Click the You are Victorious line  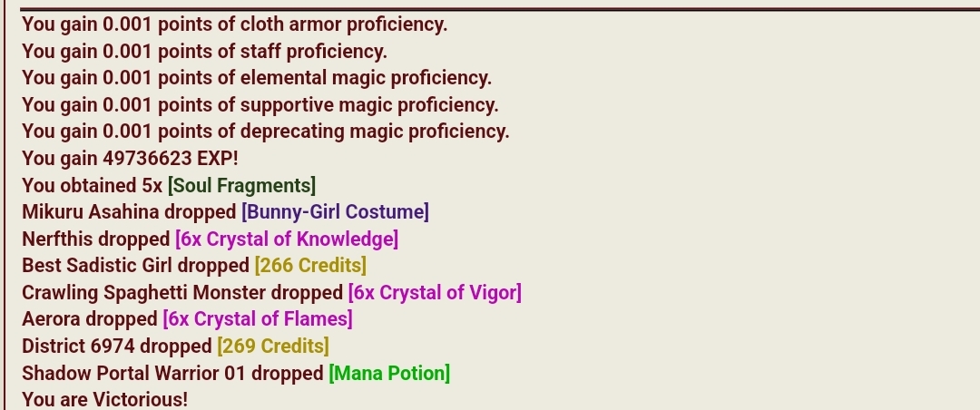105,399
